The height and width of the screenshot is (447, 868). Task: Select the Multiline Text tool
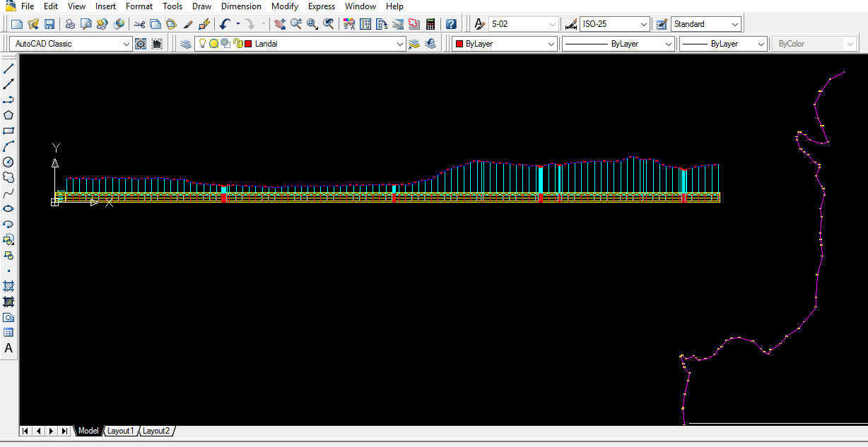(8, 348)
